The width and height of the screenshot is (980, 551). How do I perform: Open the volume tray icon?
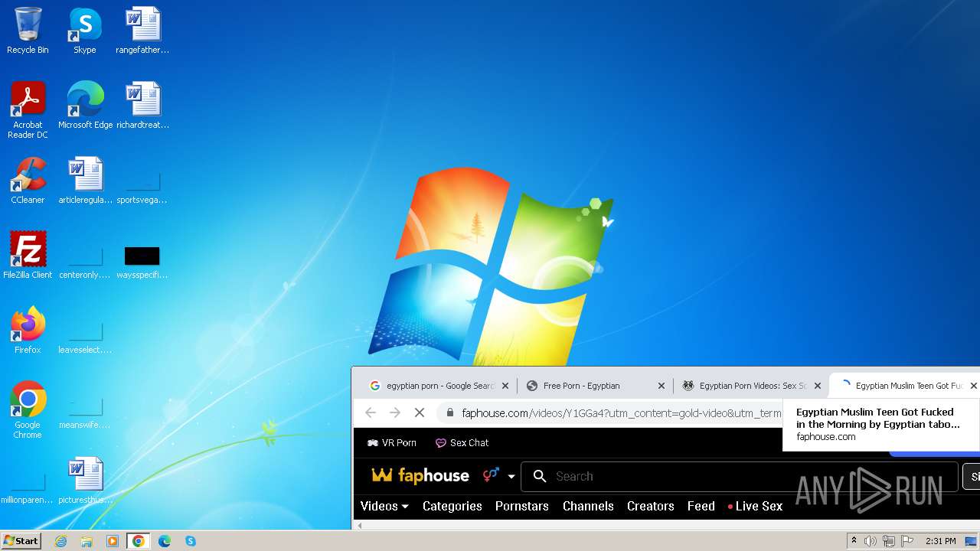click(871, 541)
